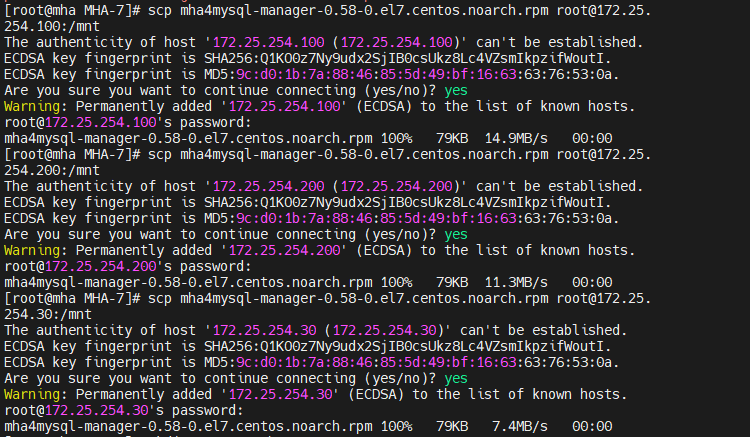Click the "7.4MB/s" transfer speed value
The height and width of the screenshot is (437, 750).
click(520, 426)
